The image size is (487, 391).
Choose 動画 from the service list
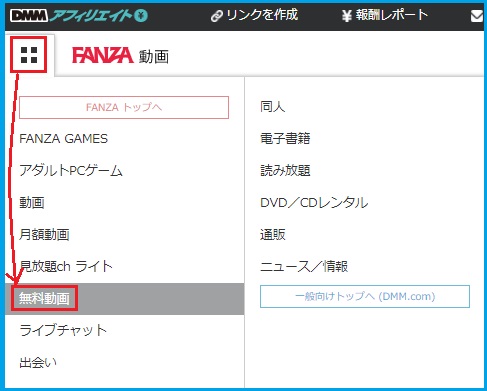point(32,202)
